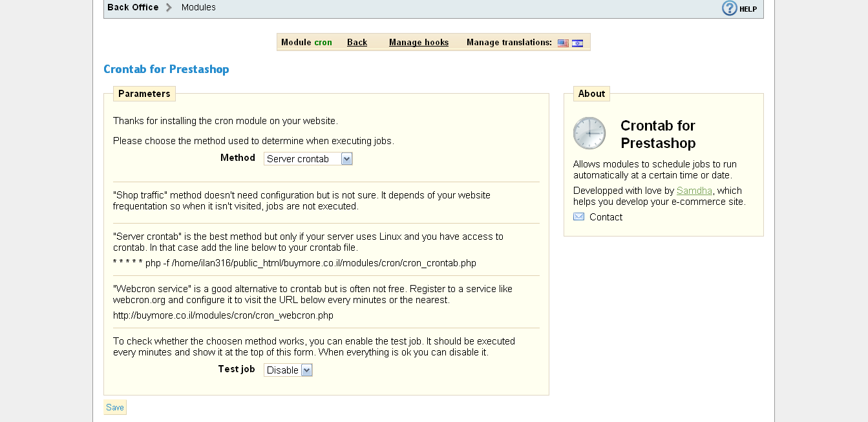The width and height of the screenshot is (868, 422).
Task: Select the US flag translation
Action: 563,43
